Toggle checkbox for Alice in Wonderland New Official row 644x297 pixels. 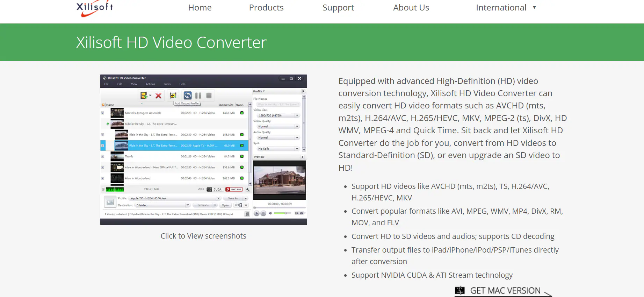point(103,167)
